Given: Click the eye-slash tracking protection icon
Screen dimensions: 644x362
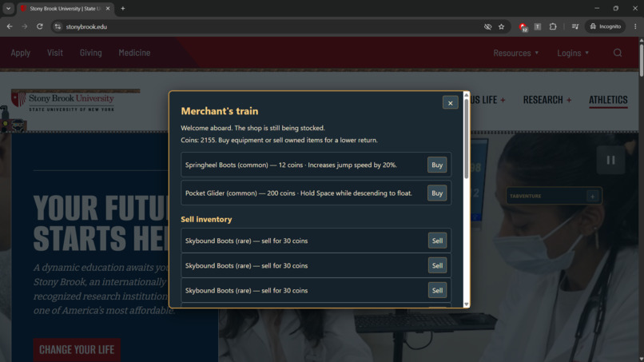Looking at the screenshot, I should pyautogui.click(x=487, y=26).
